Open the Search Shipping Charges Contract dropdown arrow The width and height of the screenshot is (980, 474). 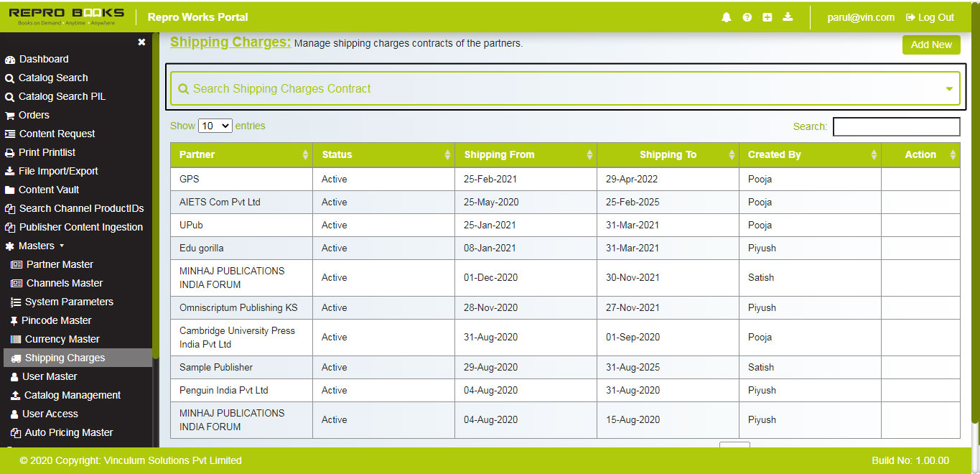949,88
